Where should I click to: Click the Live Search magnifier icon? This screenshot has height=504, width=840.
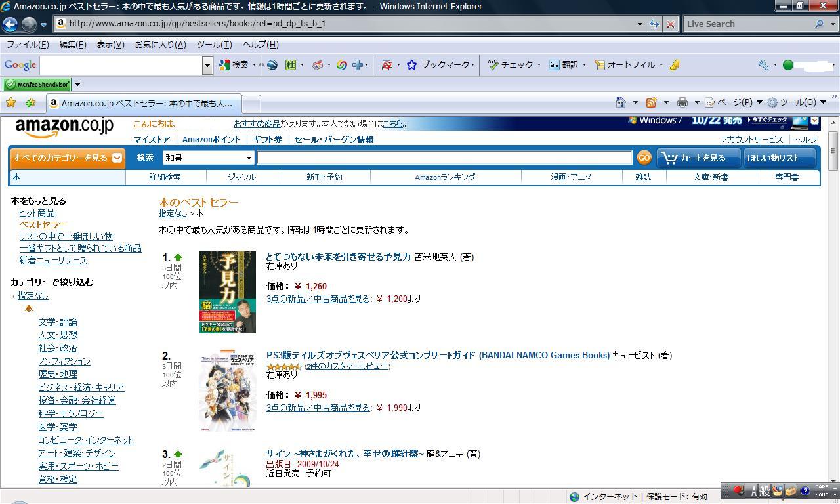818,24
